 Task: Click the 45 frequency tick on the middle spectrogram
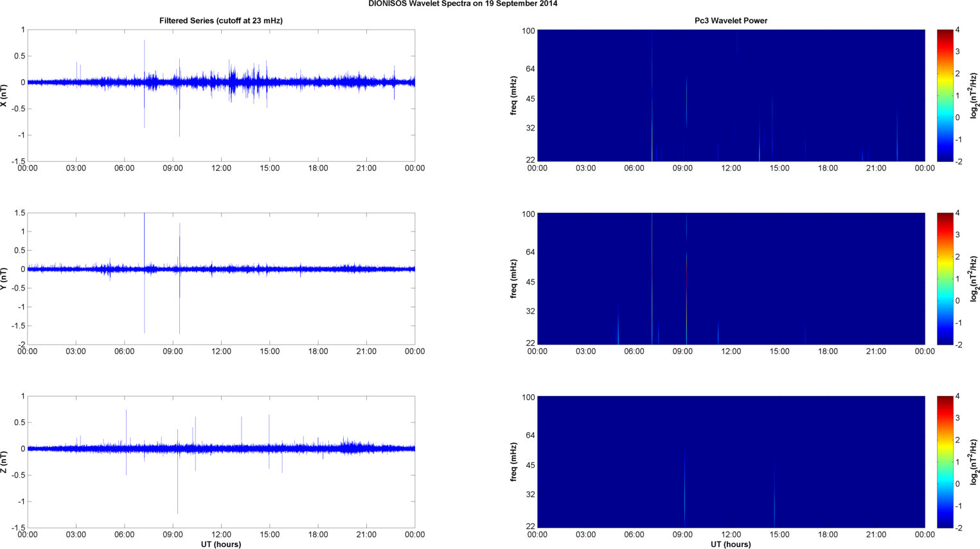pyautogui.click(x=530, y=282)
